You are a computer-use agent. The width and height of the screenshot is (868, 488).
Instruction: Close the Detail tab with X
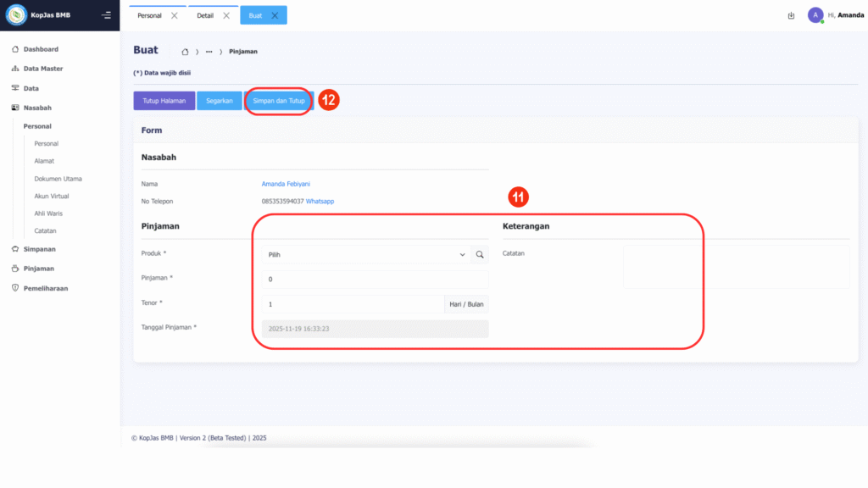(x=226, y=15)
